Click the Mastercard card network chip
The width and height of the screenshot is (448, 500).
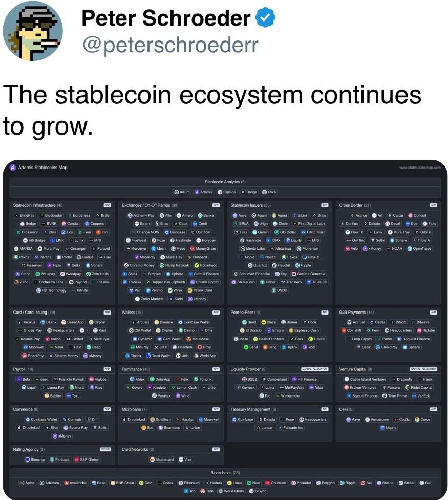tap(162, 460)
